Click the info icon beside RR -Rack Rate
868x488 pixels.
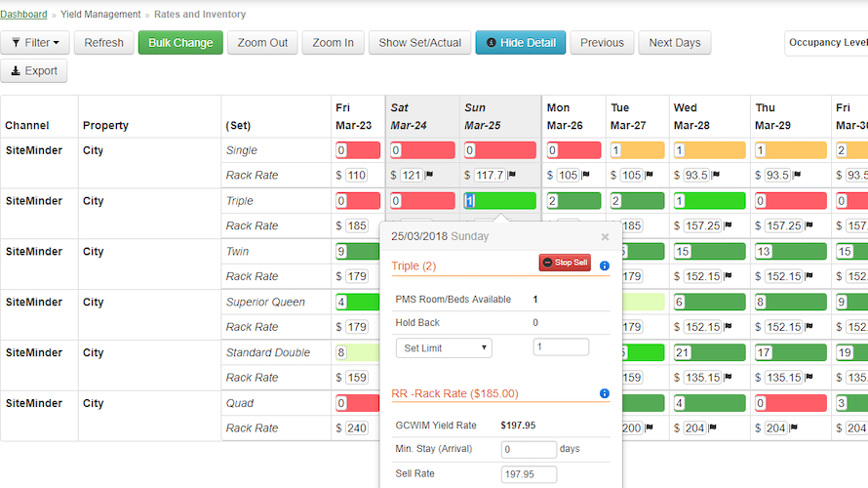coord(605,393)
